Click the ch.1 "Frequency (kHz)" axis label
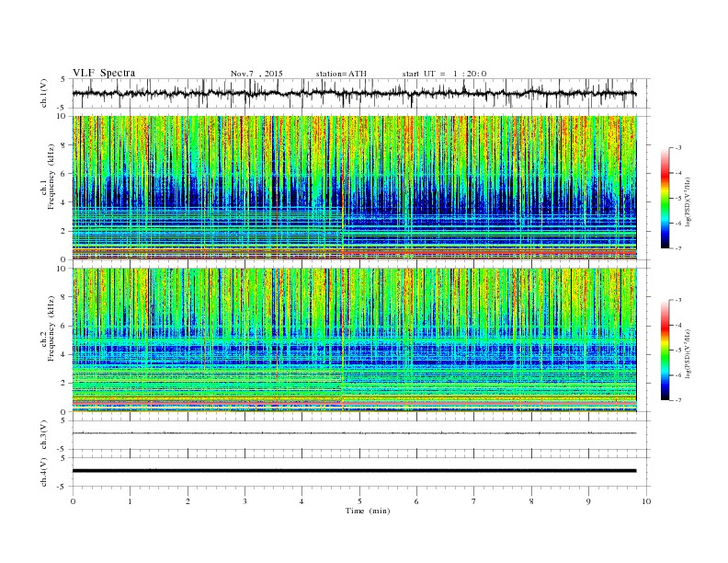Screen dimensions: 728x563 click(x=51, y=177)
